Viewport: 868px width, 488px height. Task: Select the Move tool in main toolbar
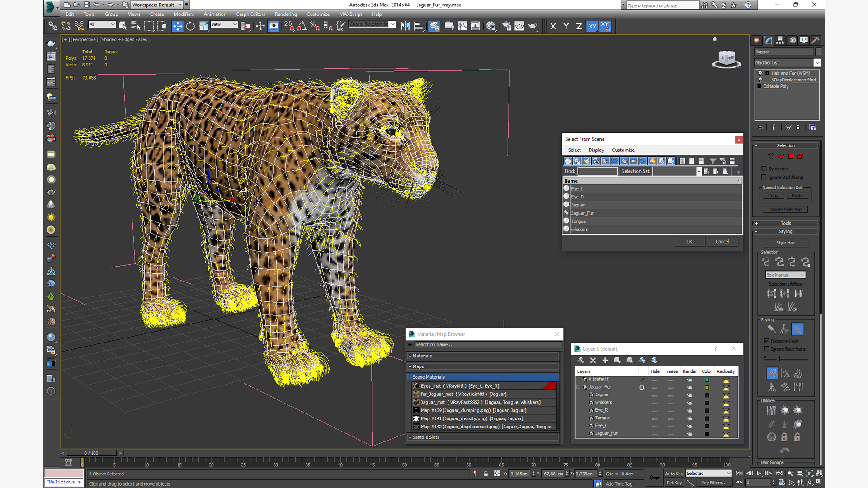pyautogui.click(x=177, y=26)
